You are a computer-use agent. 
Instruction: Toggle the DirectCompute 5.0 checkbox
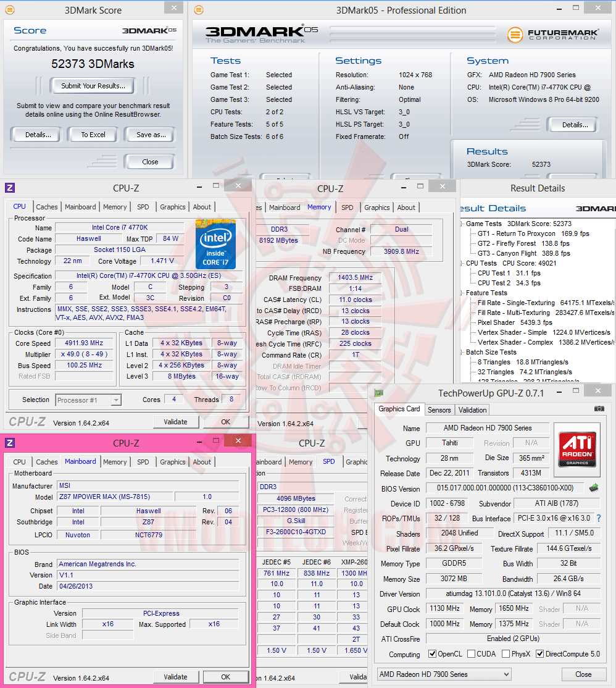pos(540,654)
